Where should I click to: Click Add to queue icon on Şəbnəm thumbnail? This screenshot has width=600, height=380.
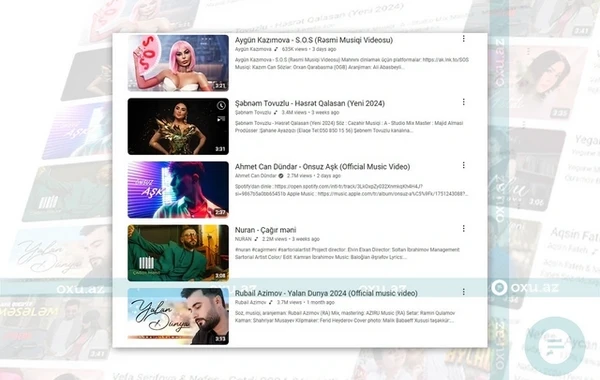pos(221,119)
